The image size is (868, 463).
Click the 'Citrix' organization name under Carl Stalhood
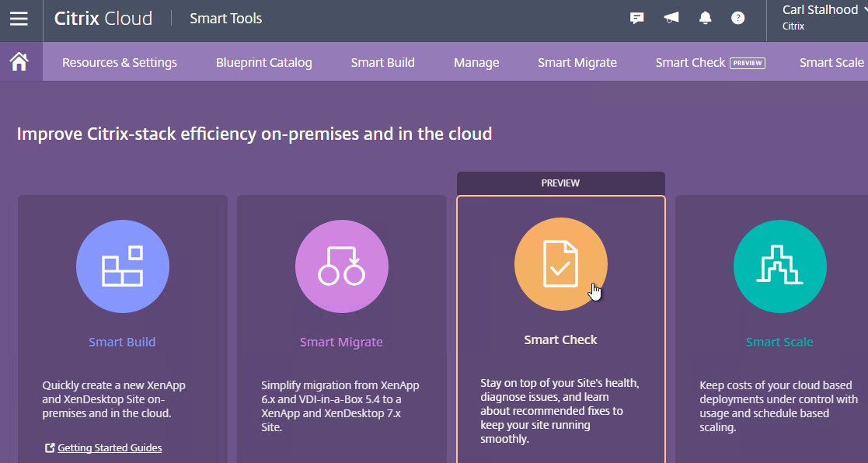click(793, 26)
